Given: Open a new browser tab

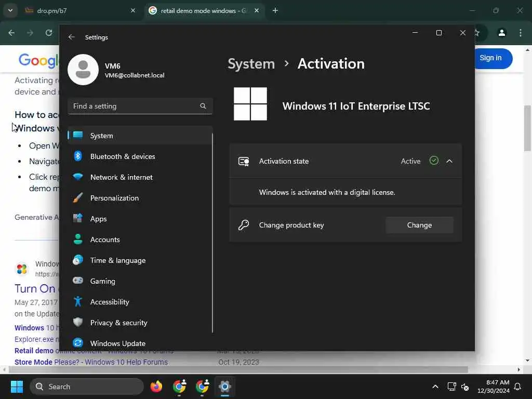Looking at the screenshot, I should (x=275, y=10).
